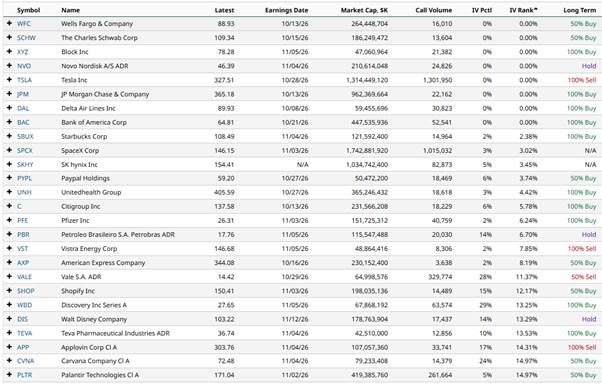Viewport: 602px width, 384px height.
Task: Select Tesla Inc company name
Action: tap(74, 80)
